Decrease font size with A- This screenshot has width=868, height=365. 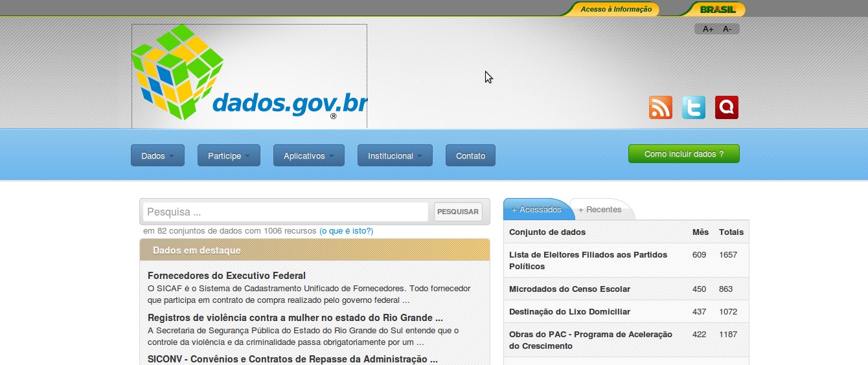727,29
